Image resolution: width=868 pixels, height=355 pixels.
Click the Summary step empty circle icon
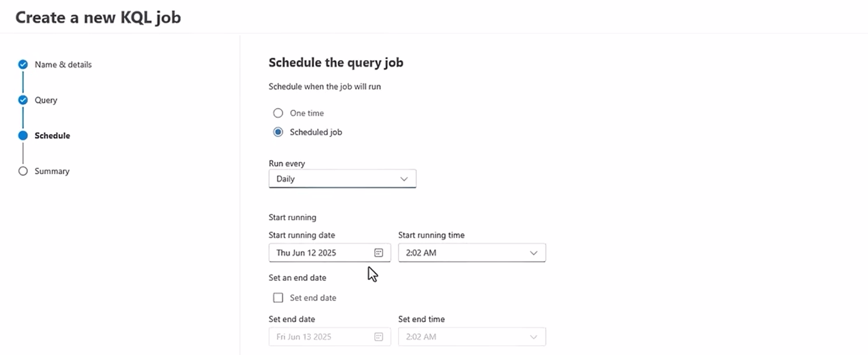(23, 171)
